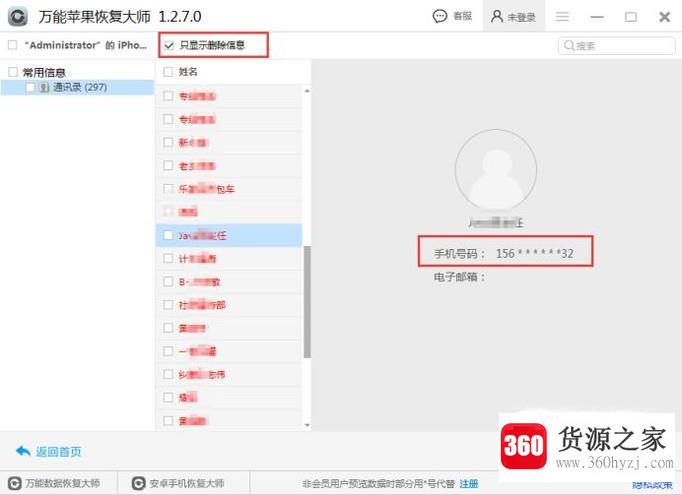Select the contact row starting with 老

pyautogui.click(x=229, y=166)
